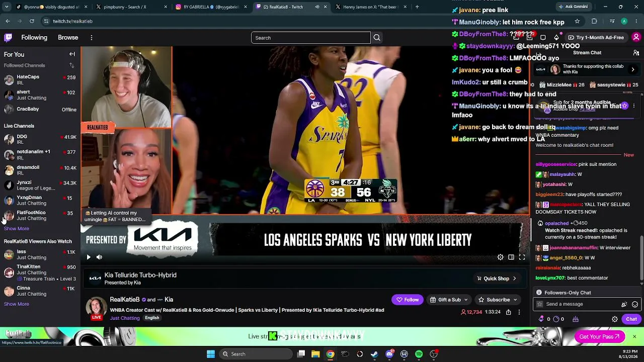Viewport: 644px width, 362px height.
Task: Send message with the Chat button
Action: 631,319
